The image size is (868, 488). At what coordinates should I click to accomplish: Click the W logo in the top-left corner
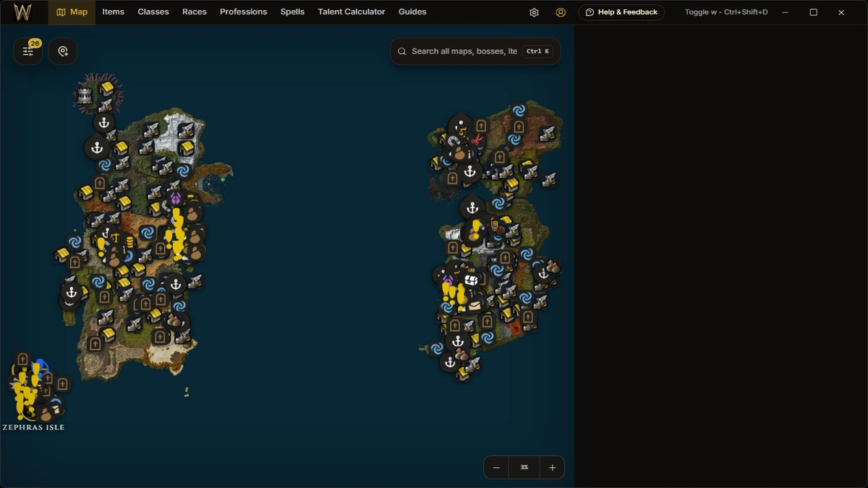pos(22,12)
